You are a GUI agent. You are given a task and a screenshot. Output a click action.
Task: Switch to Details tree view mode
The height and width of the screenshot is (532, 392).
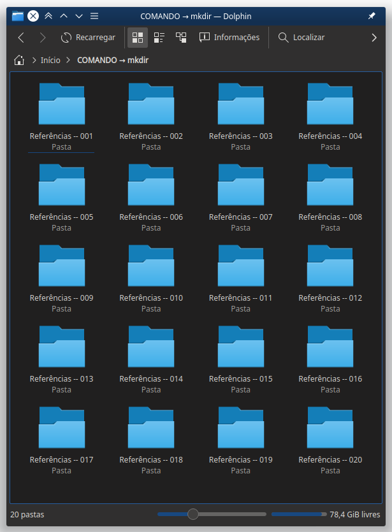click(x=181, y=38)
